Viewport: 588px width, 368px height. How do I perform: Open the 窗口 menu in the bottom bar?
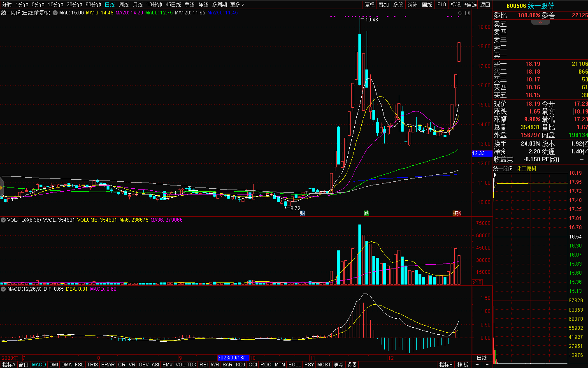[23, 365]
